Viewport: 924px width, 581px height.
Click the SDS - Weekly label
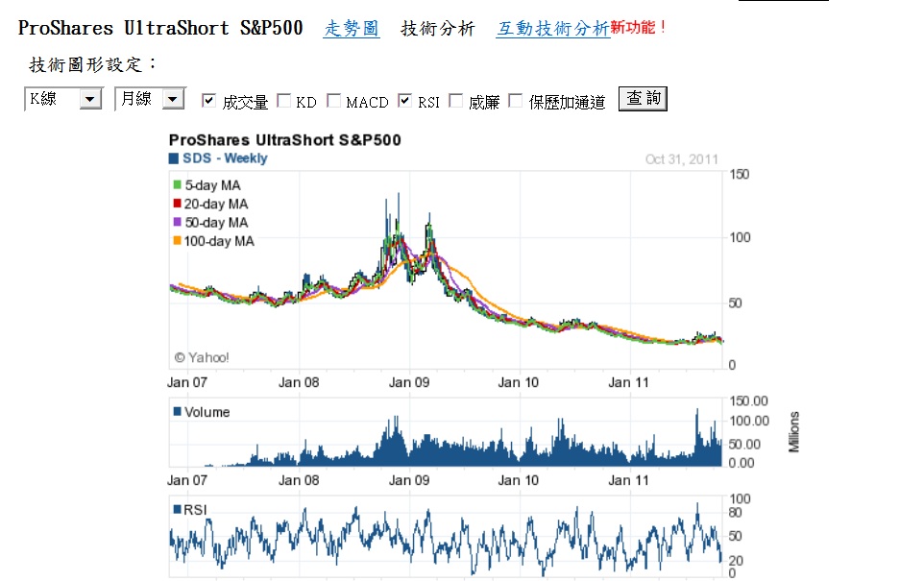tap(225, 158)
